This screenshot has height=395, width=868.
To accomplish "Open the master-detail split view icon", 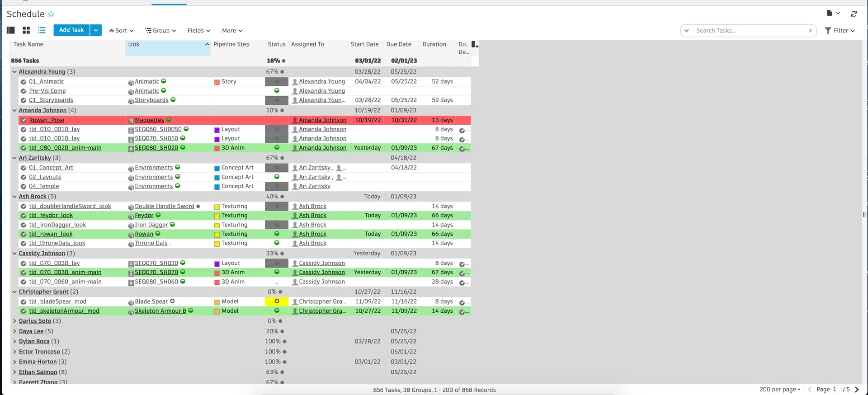I will tap(11, 30).
